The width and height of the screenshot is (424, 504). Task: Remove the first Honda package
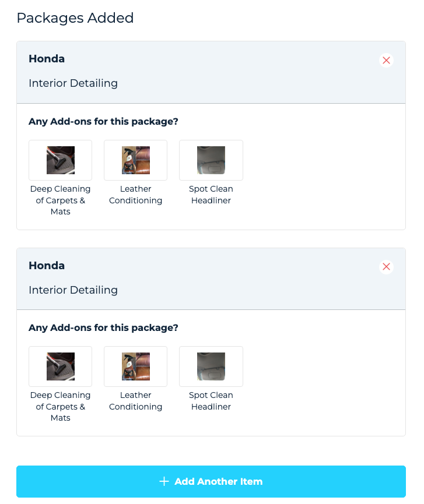tap(386, 61)
